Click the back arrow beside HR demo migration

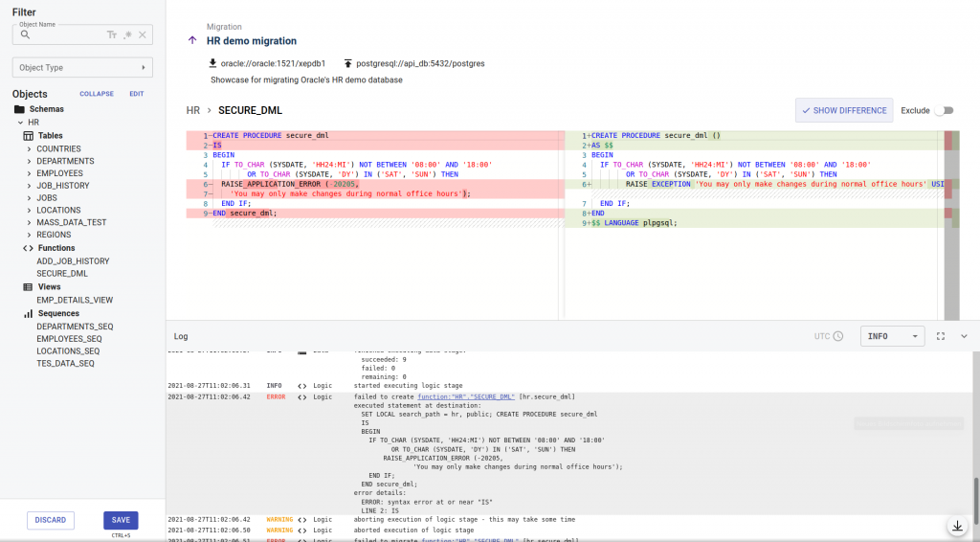tap(192, 40)
